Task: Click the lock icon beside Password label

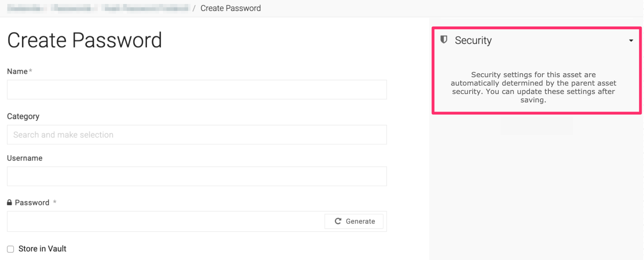Action: (10, 202)
